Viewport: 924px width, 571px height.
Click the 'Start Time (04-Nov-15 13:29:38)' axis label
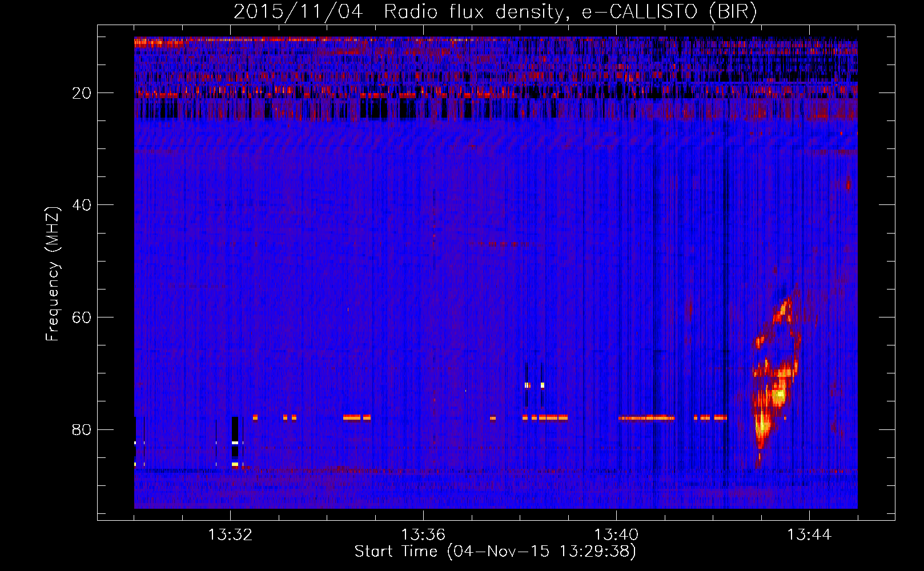pyautogui.click(x=495, y=552)
